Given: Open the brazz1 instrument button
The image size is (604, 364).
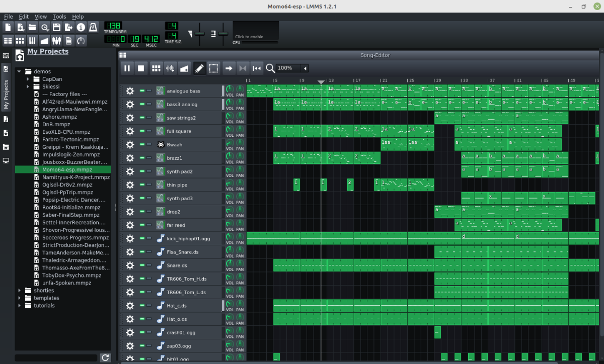Looking at the screenshot, I should 189,158.
